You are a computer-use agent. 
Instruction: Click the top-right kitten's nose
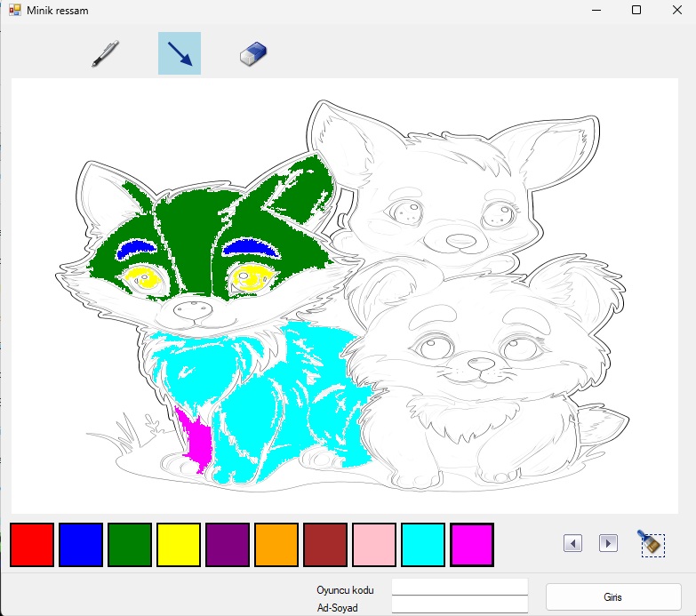pos(461,241)
